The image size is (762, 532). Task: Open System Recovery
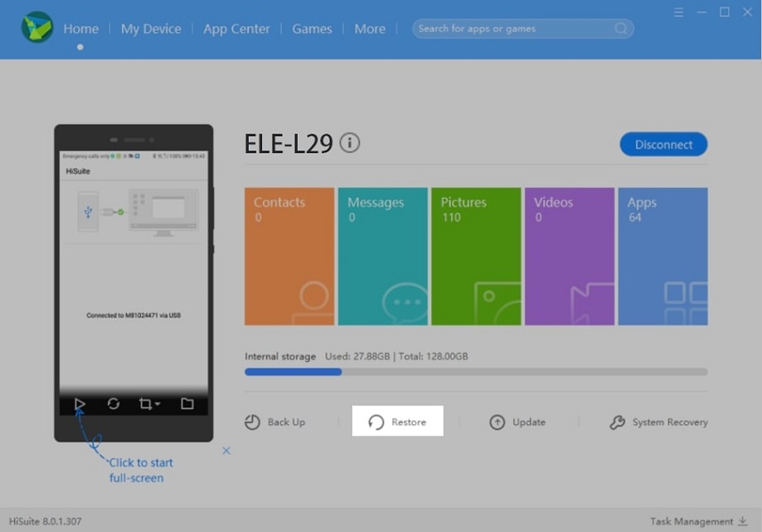tap(659, 422)
